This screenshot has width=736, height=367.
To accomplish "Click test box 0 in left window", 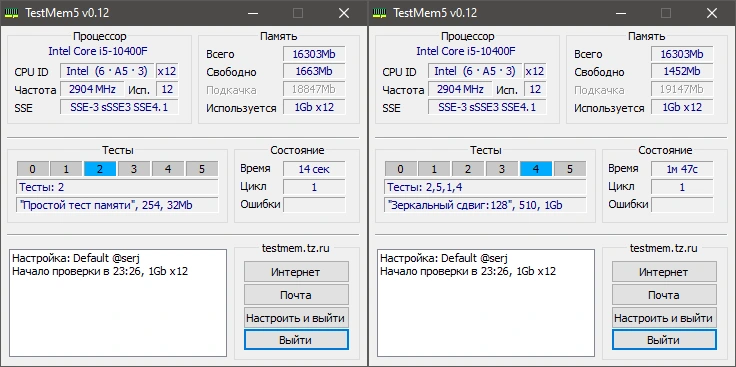I will tap(32, 169).
